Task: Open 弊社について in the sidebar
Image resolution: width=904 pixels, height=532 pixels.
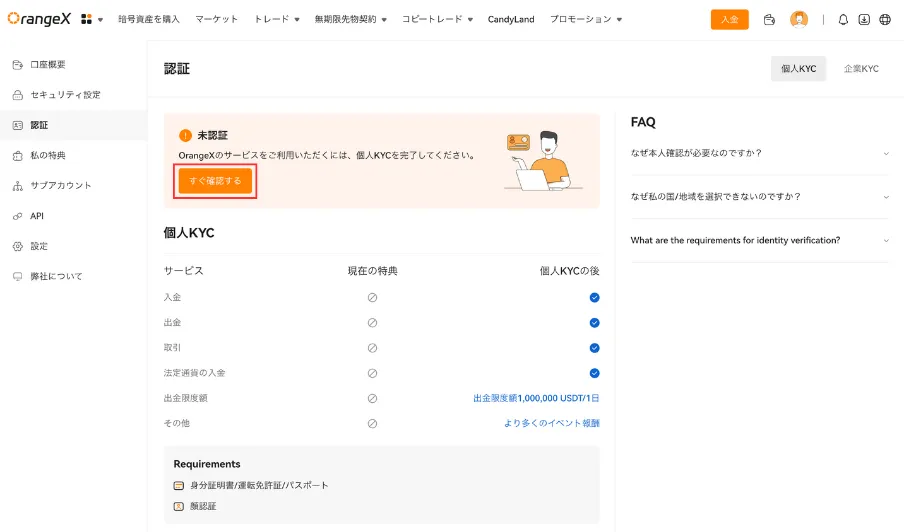Action: pyautogui.click(x=73, y=276)
